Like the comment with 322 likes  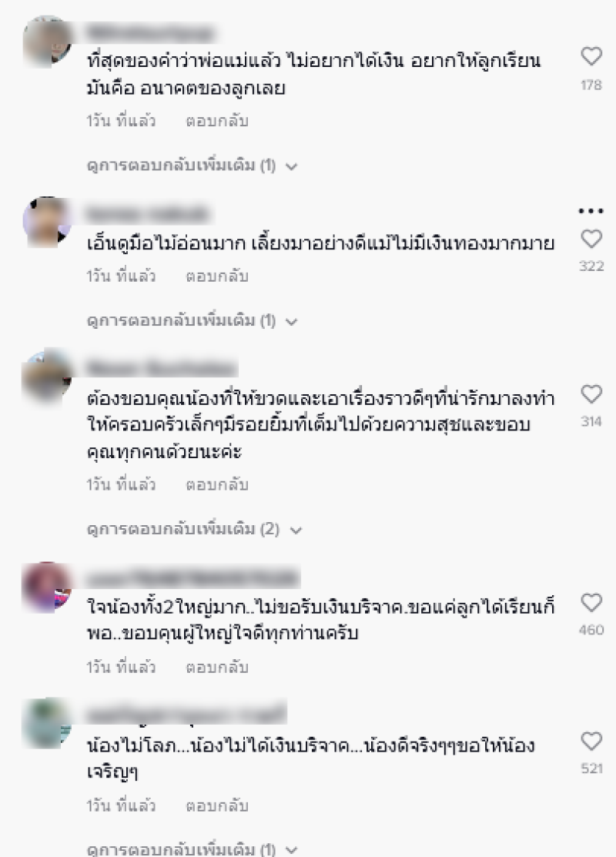click(591, 239)
